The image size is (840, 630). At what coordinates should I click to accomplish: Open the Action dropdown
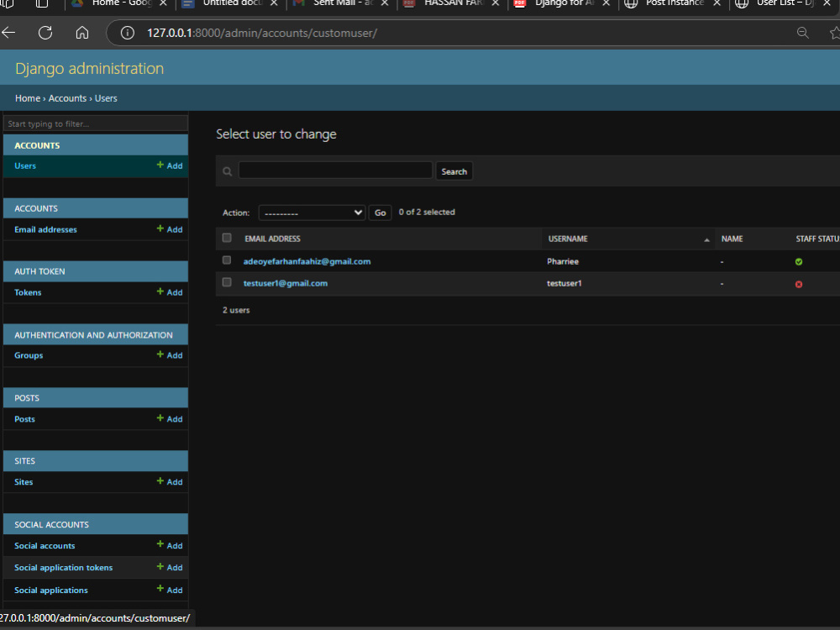coord(312,213)
